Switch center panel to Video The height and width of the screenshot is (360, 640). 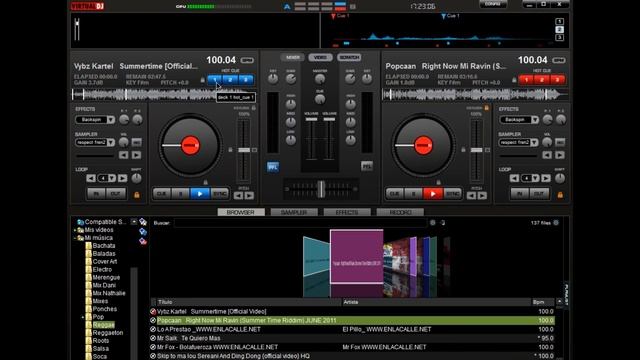(320, 58)
